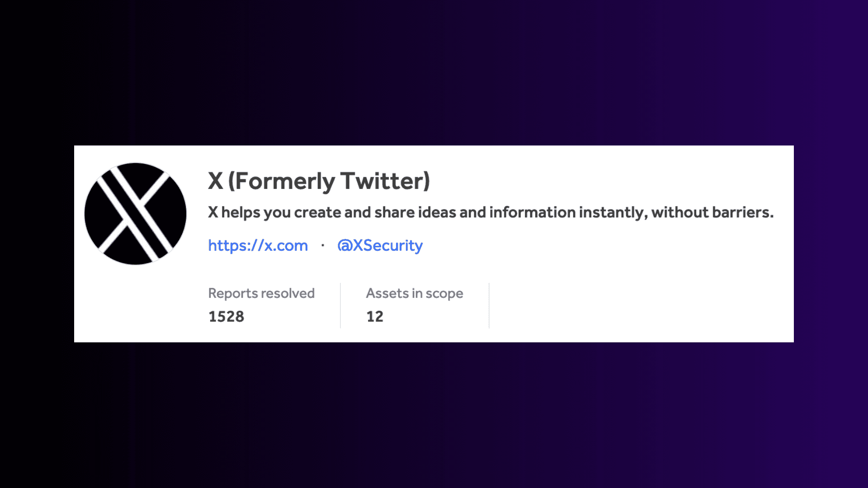Image resolution: width=868 pixels, height=488 pixels.
Task: Click the Reports resolved label
Action: [x=261, y=293]
